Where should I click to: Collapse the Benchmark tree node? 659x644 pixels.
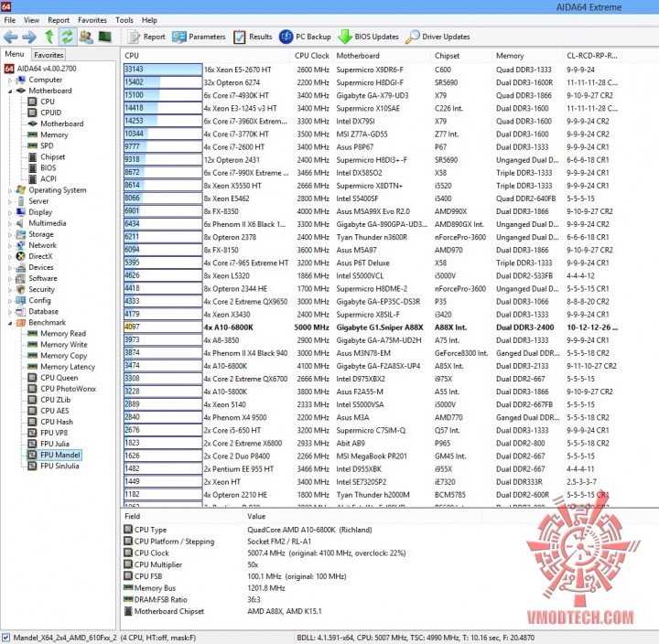(10, 323)
